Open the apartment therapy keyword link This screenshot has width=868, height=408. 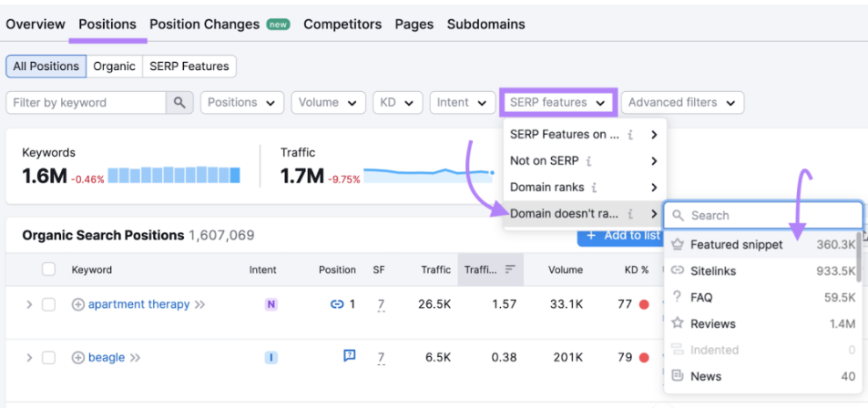[x=138, y=304]
